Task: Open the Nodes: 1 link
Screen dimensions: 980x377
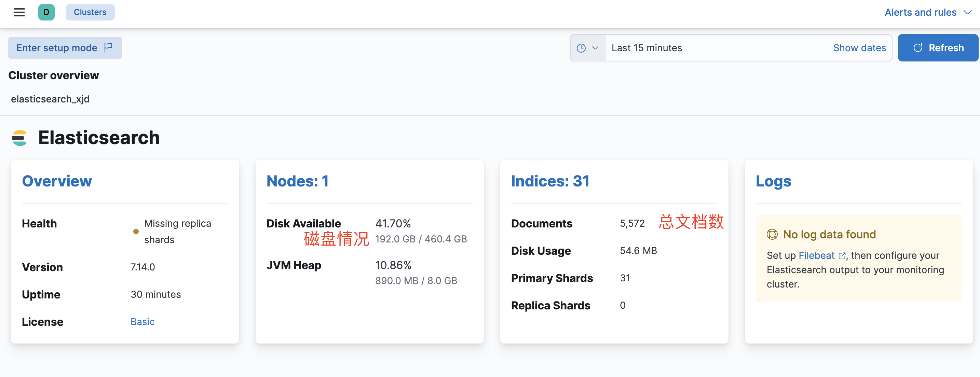Action: [298, 181]
